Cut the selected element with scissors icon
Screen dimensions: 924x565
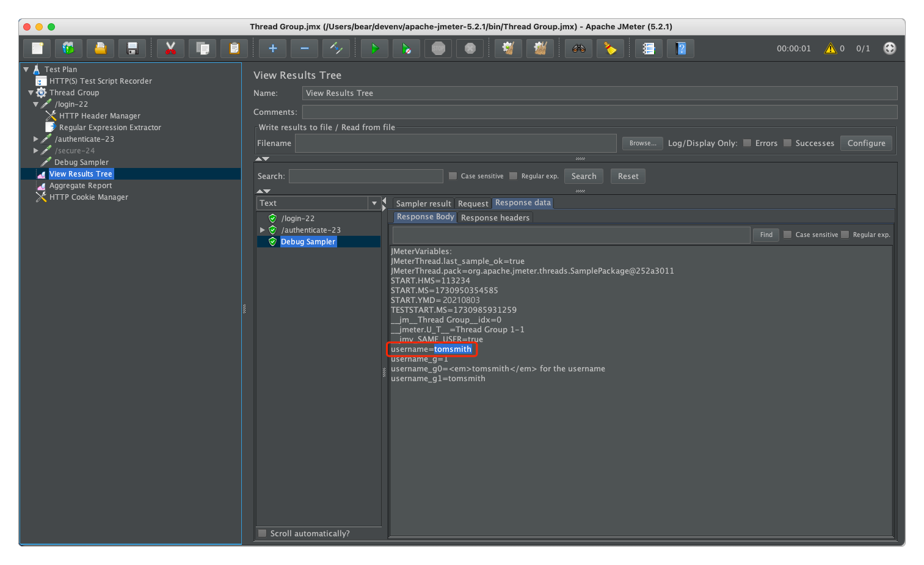170,48
